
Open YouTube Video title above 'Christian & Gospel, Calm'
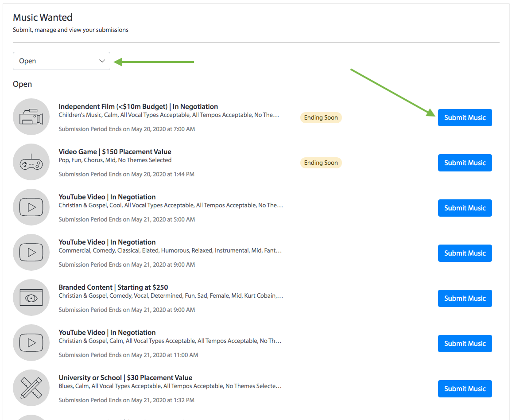point(107,332)
